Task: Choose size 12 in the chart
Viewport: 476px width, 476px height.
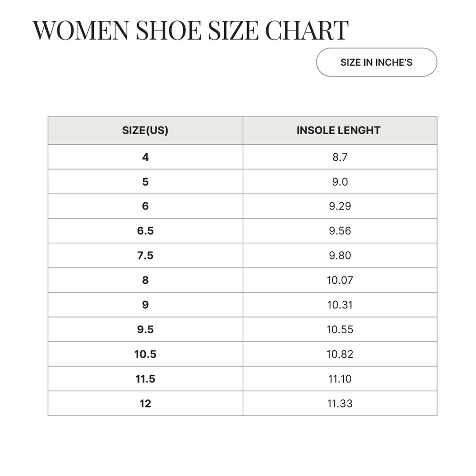Action: [x=145, y=404]
